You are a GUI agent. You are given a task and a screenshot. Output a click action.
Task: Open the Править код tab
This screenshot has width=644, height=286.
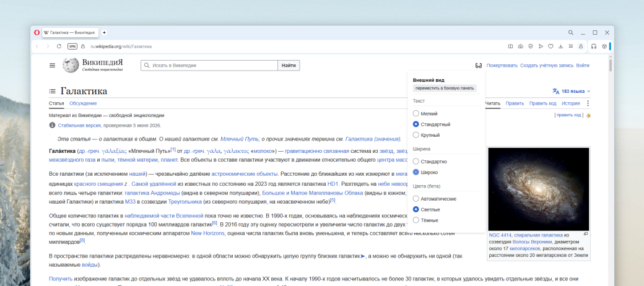(542, 103)
